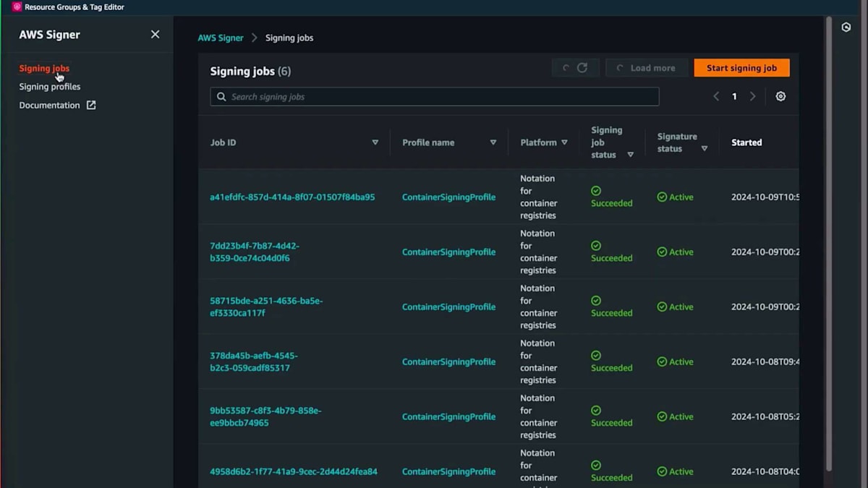Open table preferences gear icon

tap(780, 97)
